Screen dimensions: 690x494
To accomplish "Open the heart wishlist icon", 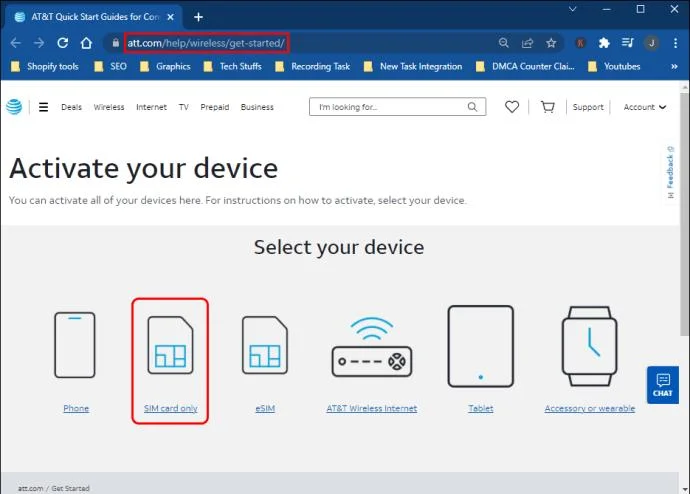I will (511, 107).
